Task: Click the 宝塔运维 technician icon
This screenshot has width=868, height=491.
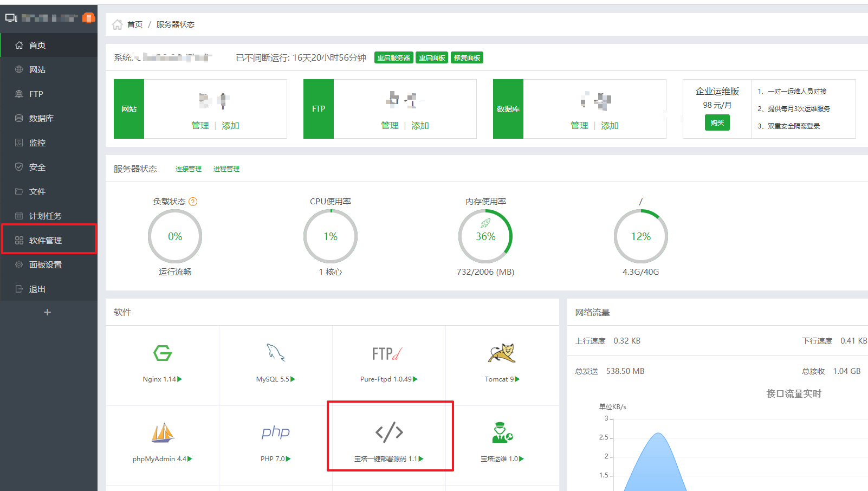Action: click(x=502, y=432)
